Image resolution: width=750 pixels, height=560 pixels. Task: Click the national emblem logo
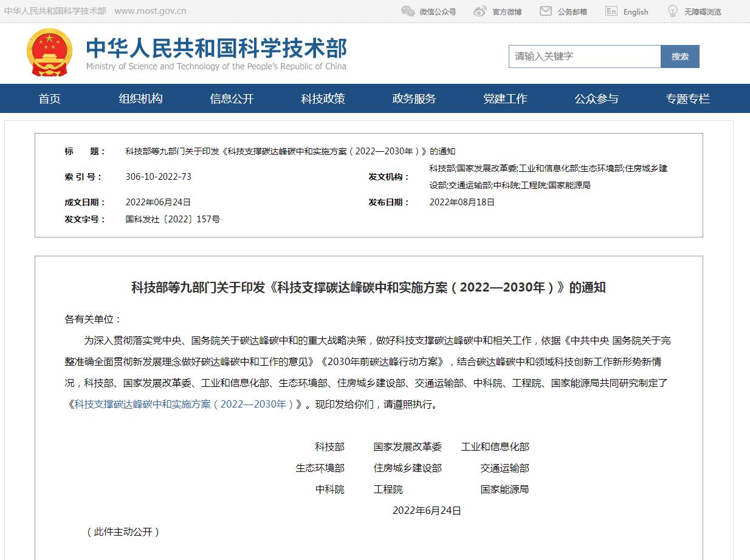point(49,52)
